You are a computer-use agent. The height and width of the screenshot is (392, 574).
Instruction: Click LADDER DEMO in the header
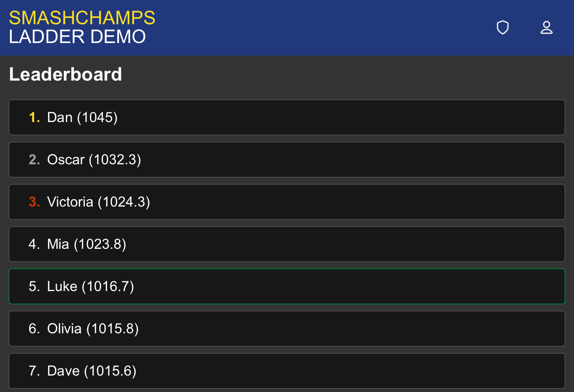pos(77,37)
